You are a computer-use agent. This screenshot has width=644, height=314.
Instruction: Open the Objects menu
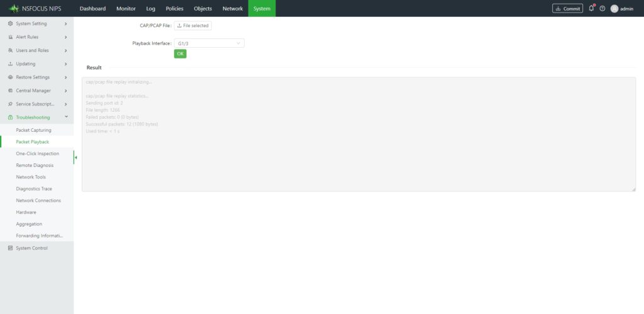coord(203,8)
